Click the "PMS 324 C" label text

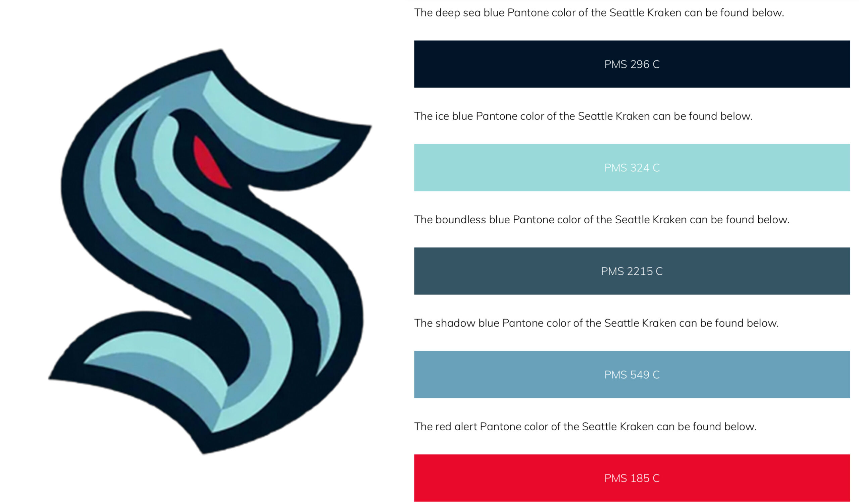point(632,168)
